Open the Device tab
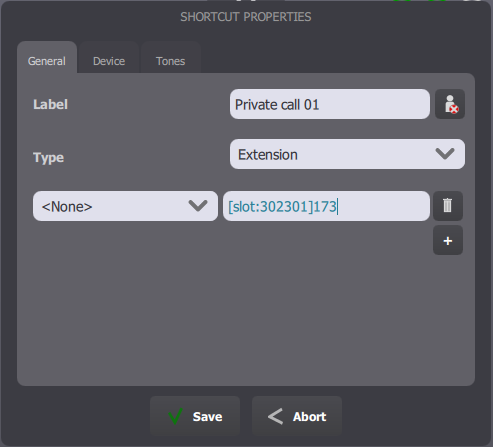493x447 pixels. click(x=109, y=57)
